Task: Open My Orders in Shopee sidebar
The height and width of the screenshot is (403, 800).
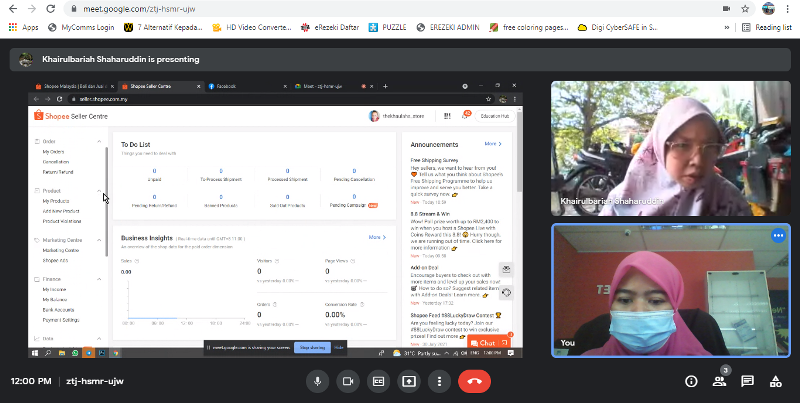Action: coord(53,152)
